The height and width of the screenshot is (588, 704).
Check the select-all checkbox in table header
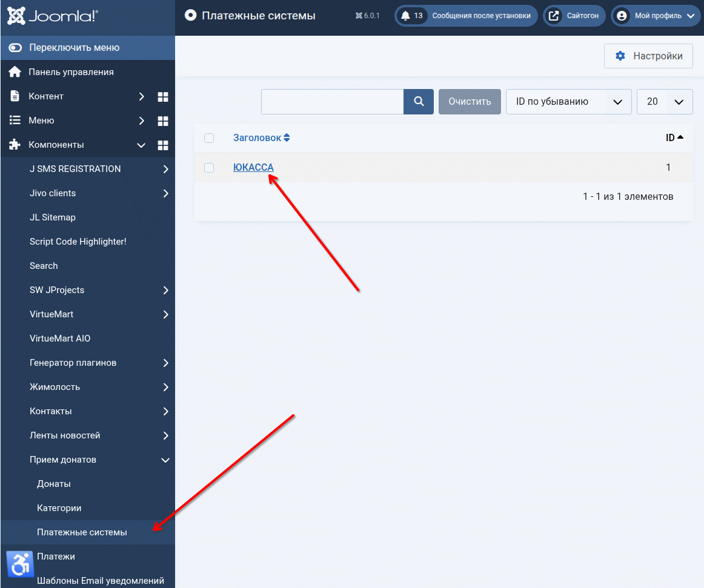pyautogui.click(x=209, y=138)
